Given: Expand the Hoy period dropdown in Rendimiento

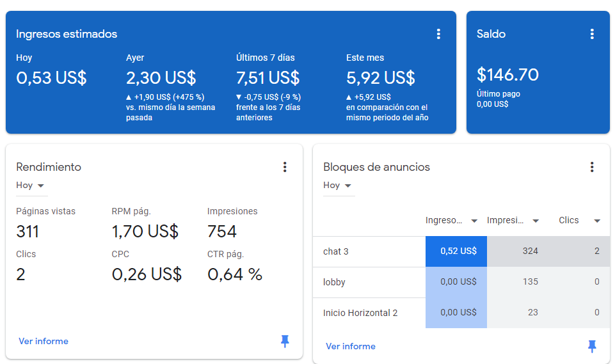Looking at the screenshot, I should [x=31, y=186].
